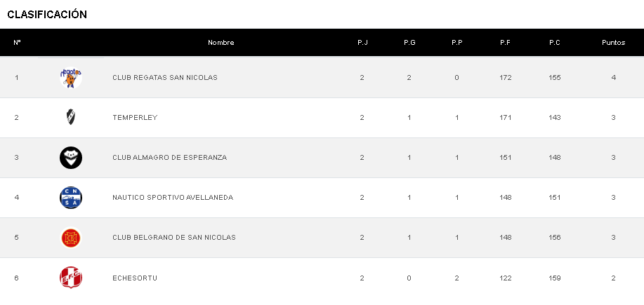Viewport: 644px width, 305px height.
Task: Click the Club Regatas San Nicolas logo
Action: tap(71, 77)
